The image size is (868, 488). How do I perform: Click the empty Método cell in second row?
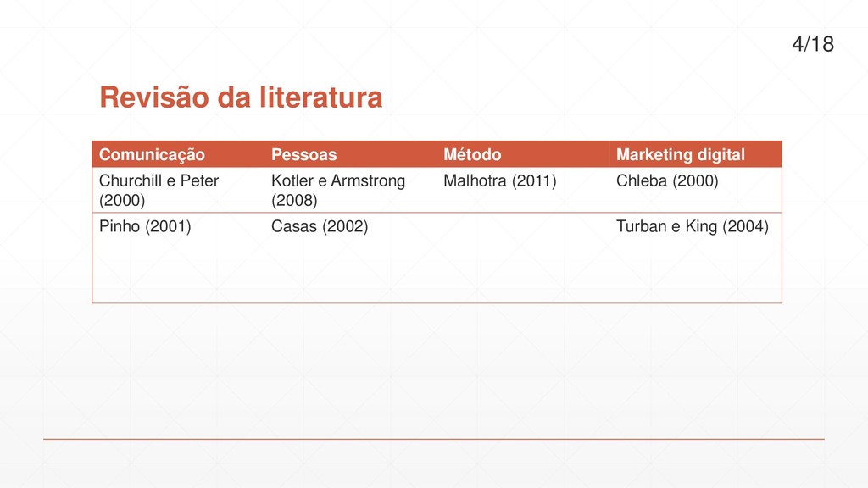tap(523, 258)
